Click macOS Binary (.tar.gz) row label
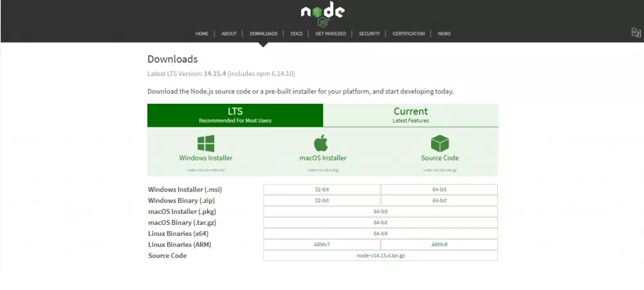644x290 pixels. click(182, 222)
